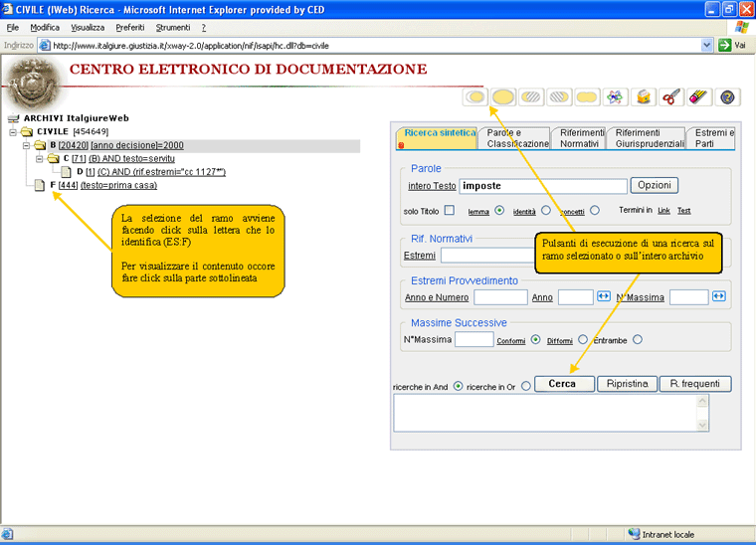This screenshot has width=756, height=545.
Task: Click the document icon of branch D
Action: pos(66,171)
